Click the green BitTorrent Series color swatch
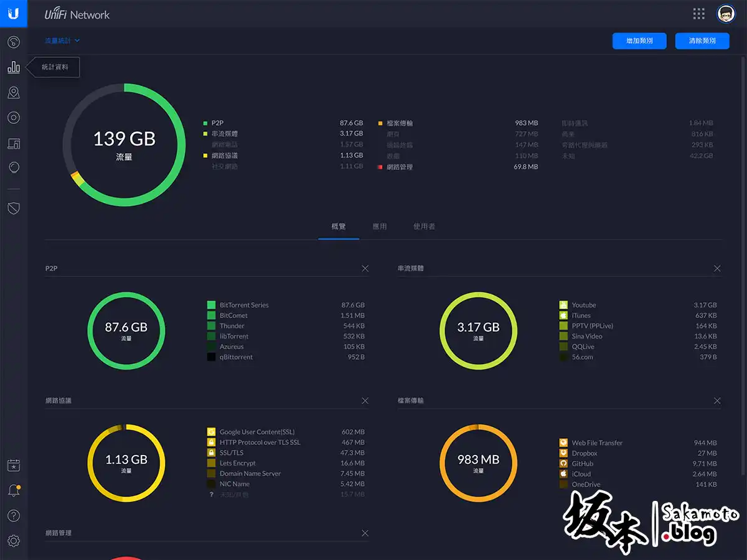The image size is (747, 560). coord(212,305)
